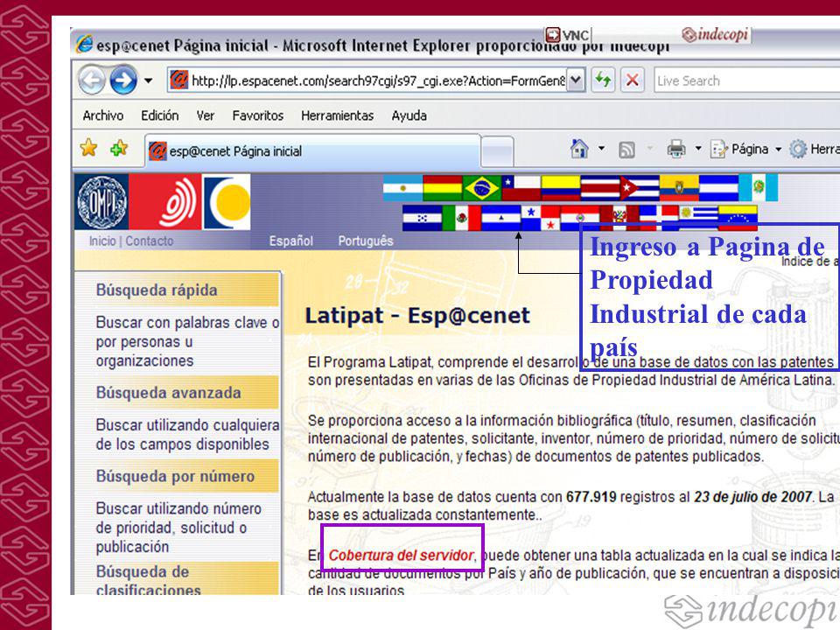Click the RSS feeds icon

[x=626, y=150]
